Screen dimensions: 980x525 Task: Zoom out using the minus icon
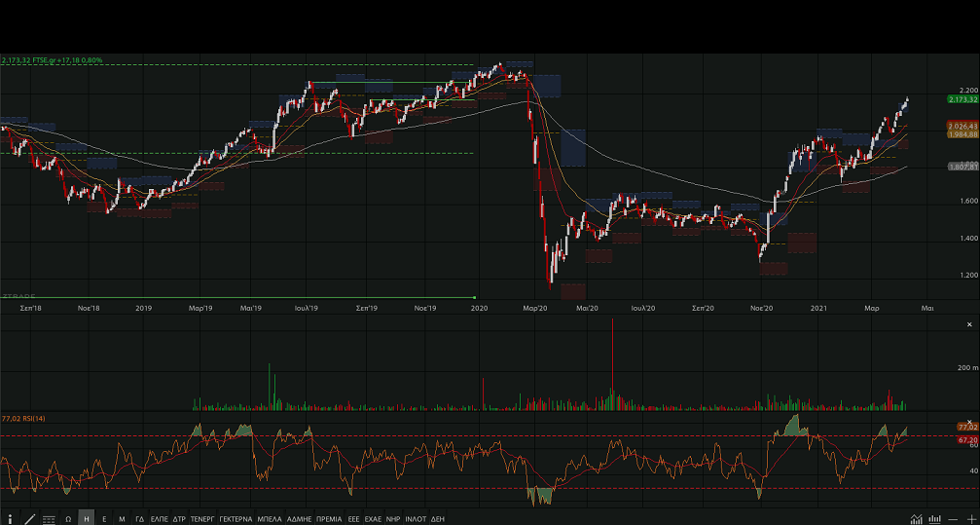point(954,519)
